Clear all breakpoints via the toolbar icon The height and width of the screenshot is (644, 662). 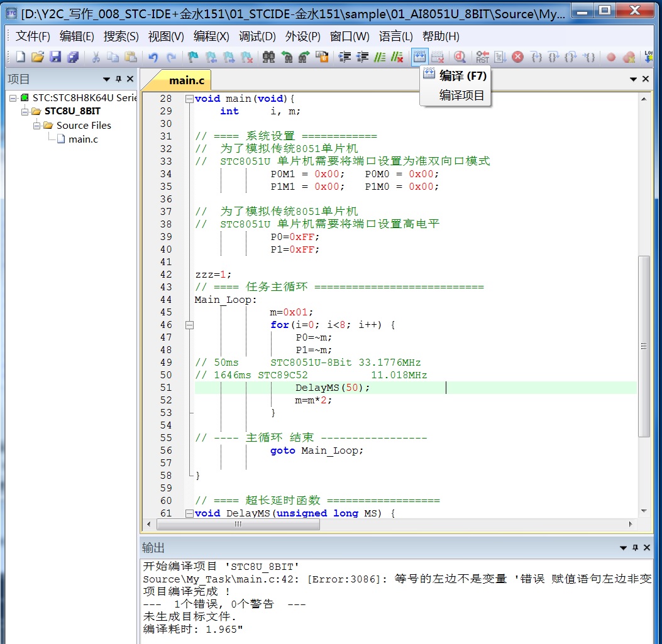(629, 57)
